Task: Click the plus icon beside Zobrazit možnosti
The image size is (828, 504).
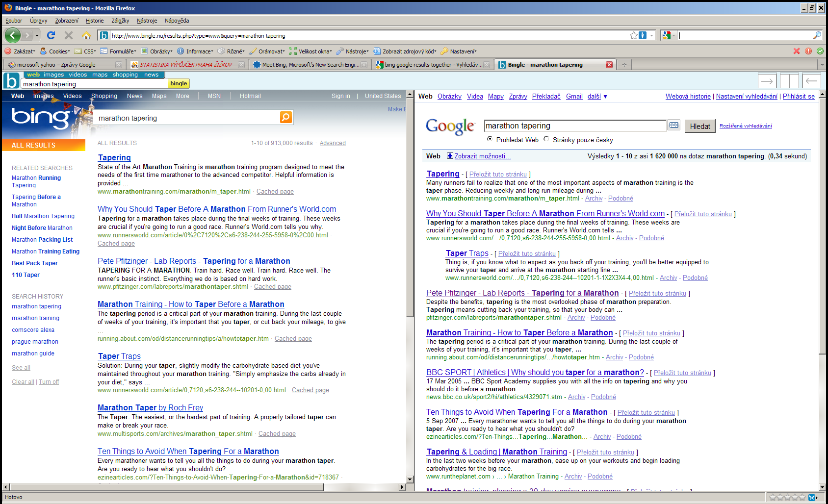Action: tap(450, 156)
